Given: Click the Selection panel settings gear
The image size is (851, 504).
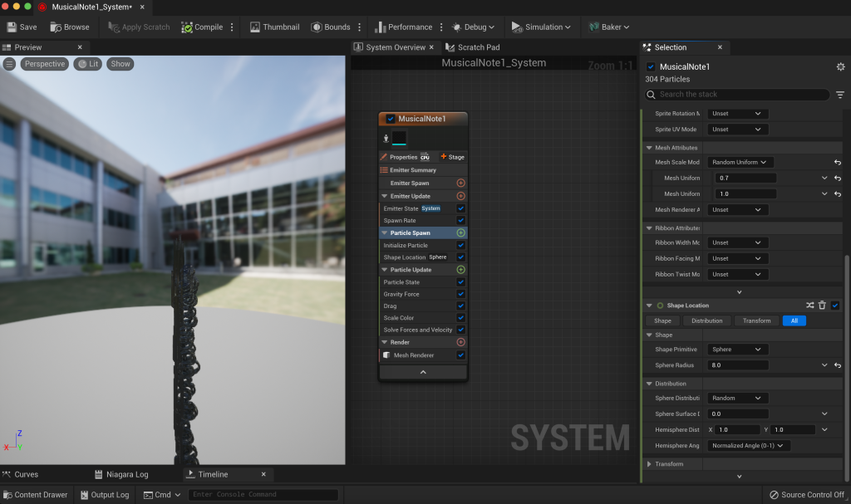Looking at the screenshot, I should [840, 66].
